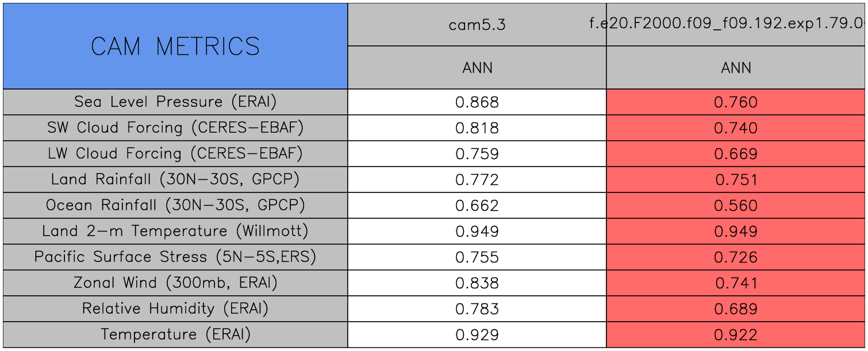Select the white cell with value 0.838

[477, 283]
